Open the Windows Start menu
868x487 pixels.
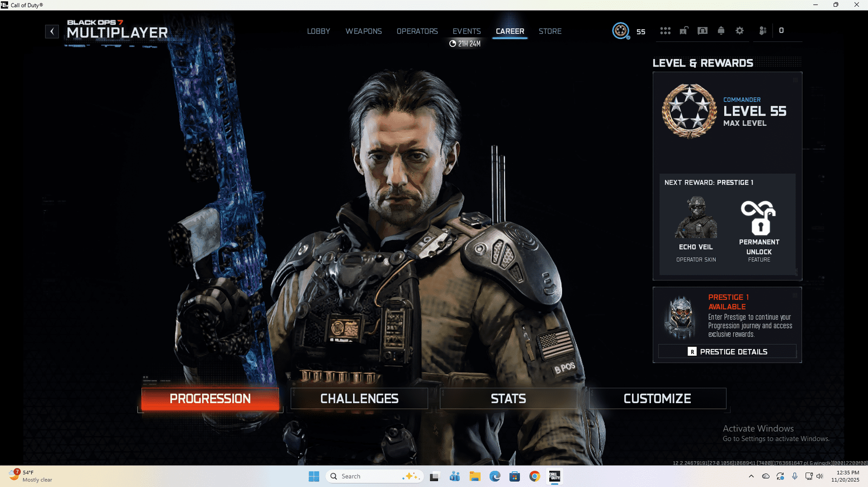pos(314,476)
